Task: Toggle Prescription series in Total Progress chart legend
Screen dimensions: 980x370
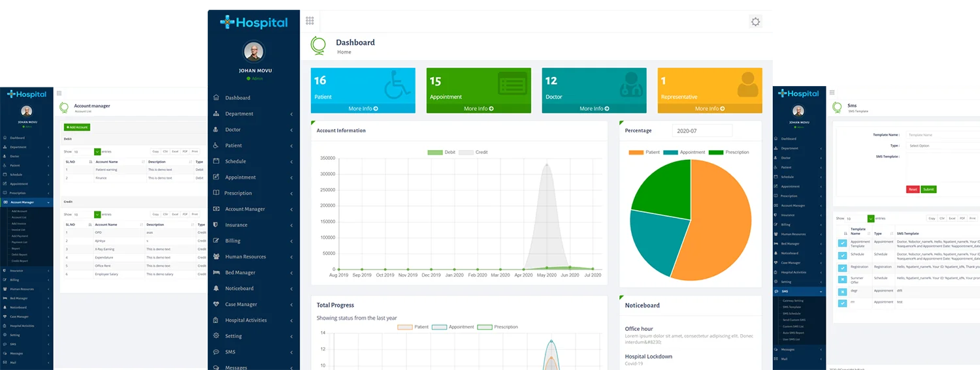Action: [498, 327]
